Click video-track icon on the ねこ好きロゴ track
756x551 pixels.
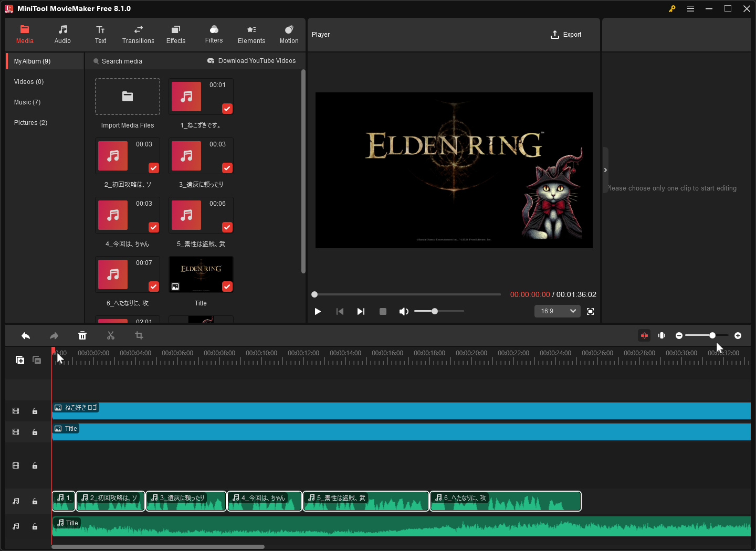click(x=16, y=411)
